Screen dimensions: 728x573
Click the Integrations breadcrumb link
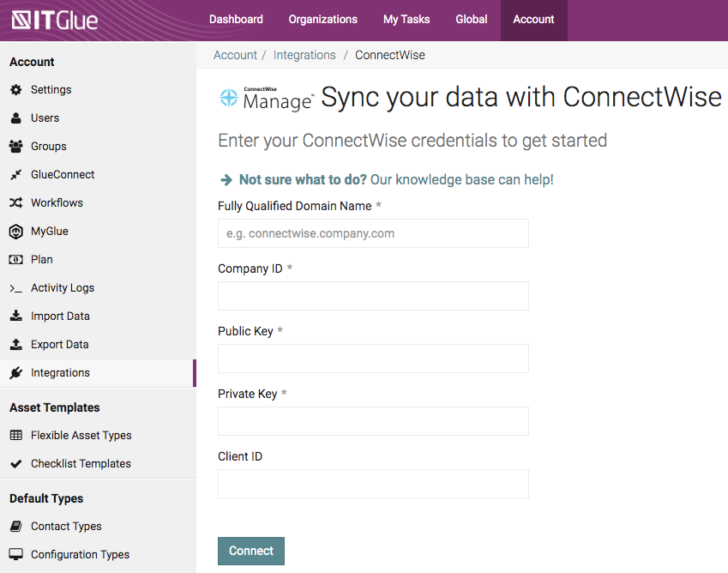(304, 55)
